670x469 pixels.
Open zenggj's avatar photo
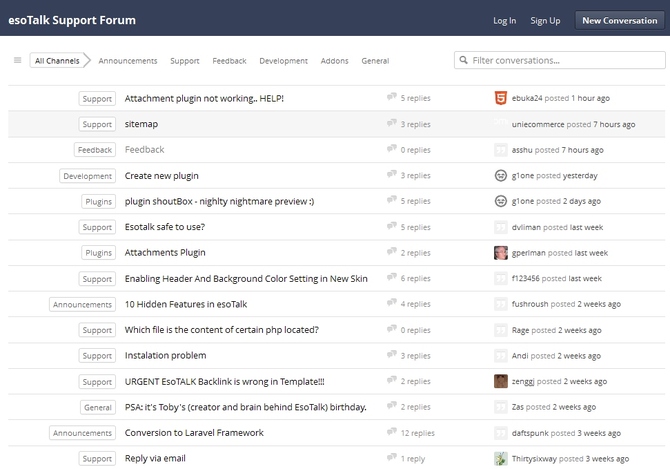click(500, 381)
